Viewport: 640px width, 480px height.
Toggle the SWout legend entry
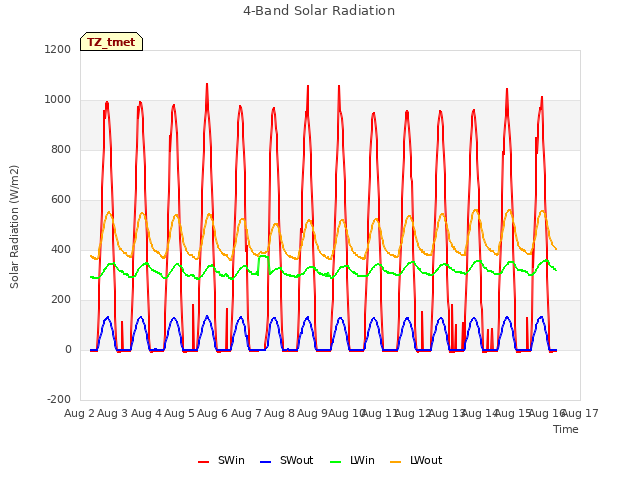[287, 460]
